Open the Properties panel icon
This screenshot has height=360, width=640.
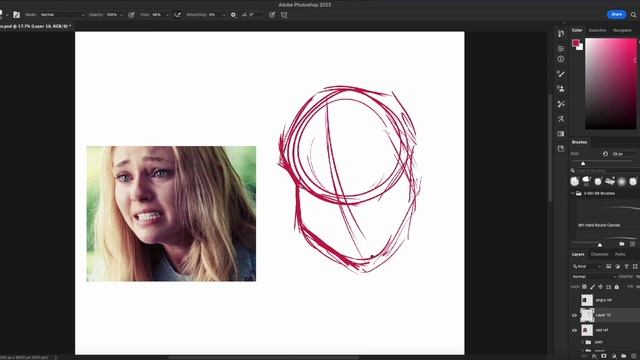click(x=561, y=48)
